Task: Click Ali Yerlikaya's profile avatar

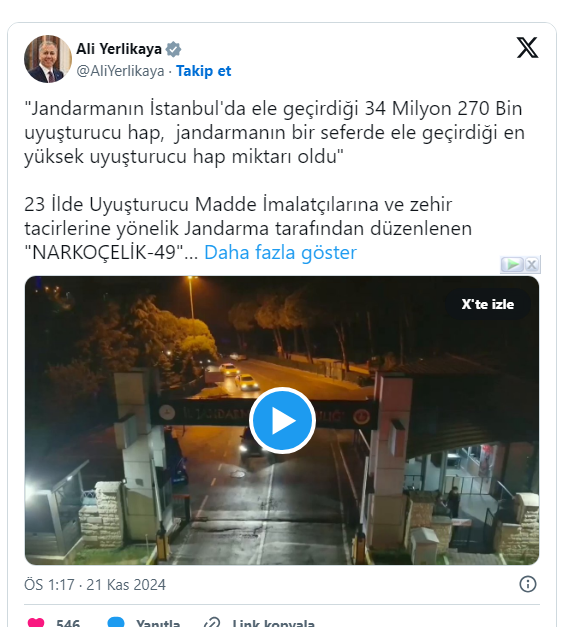Action: click(48, 59)
